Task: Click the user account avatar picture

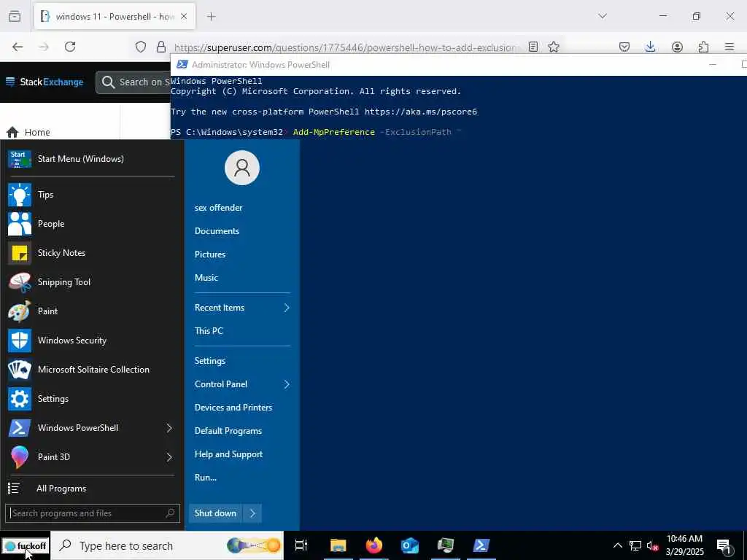Action: pos(242,168)
